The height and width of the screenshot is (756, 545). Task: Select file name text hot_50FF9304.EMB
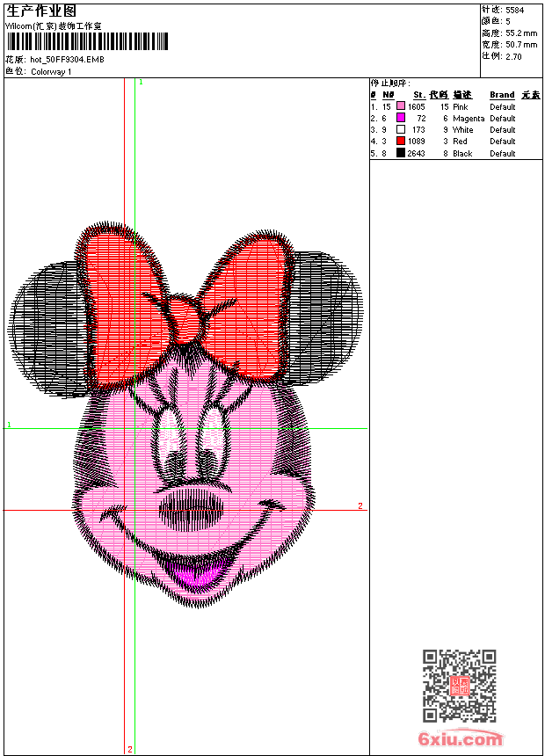(67, 59)
